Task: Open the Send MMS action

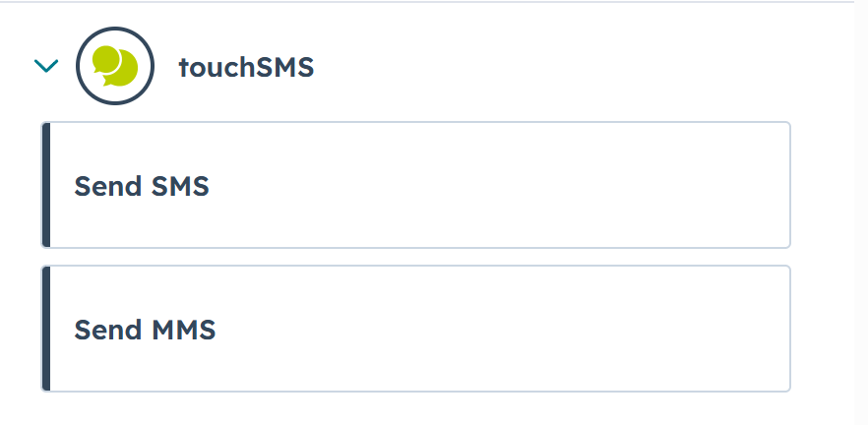Action: (415, 329)
